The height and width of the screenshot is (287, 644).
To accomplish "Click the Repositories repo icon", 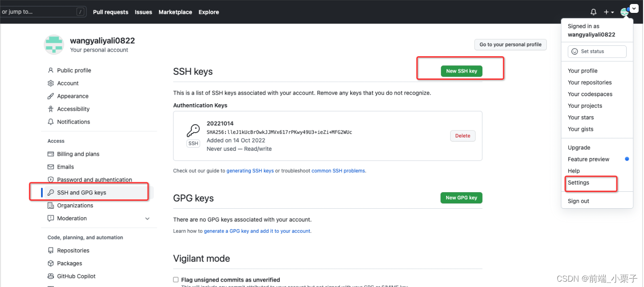I will pos(51,251).
